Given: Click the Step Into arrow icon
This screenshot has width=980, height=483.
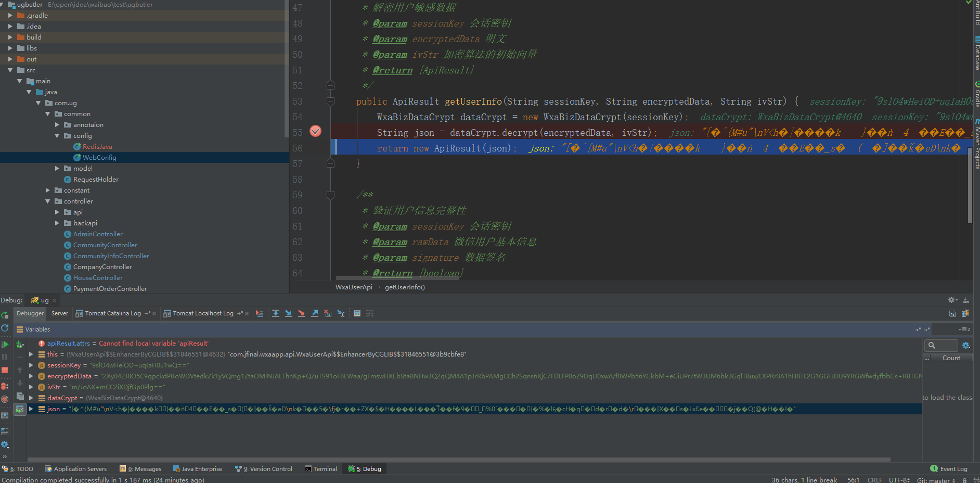Looking at the screenshot, I should click(x=288, y=313).
